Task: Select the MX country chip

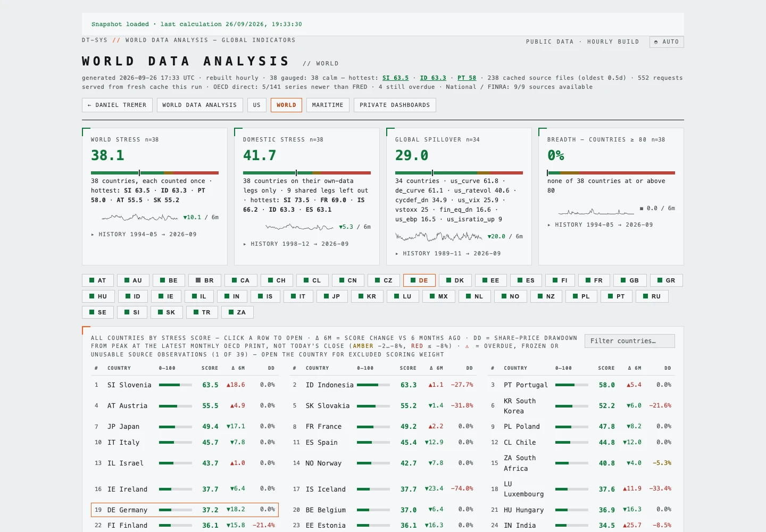Action: (439, 296)
